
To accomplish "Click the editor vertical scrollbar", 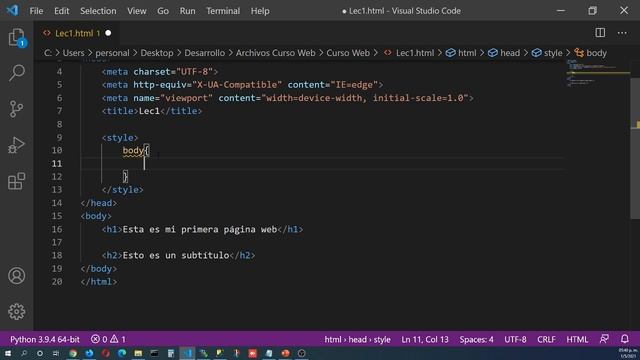I will click(x=635, y=149).
